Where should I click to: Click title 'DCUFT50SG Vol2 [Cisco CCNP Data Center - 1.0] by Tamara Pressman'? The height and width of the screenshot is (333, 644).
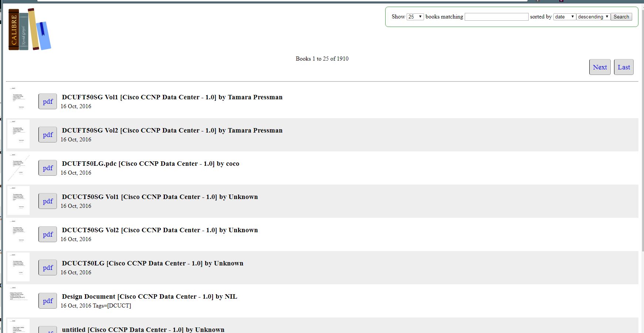pyautogui.click(x=172, y=130)
